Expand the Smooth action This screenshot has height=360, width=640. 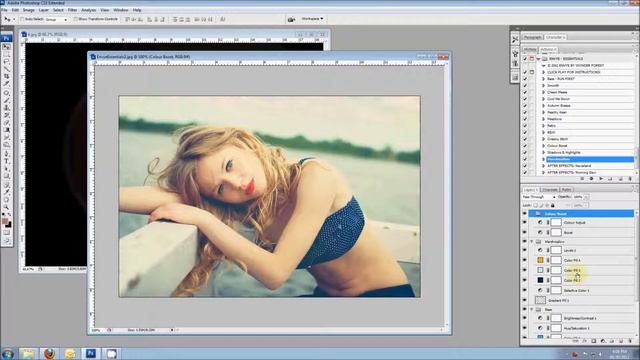[x=543, y=85]
